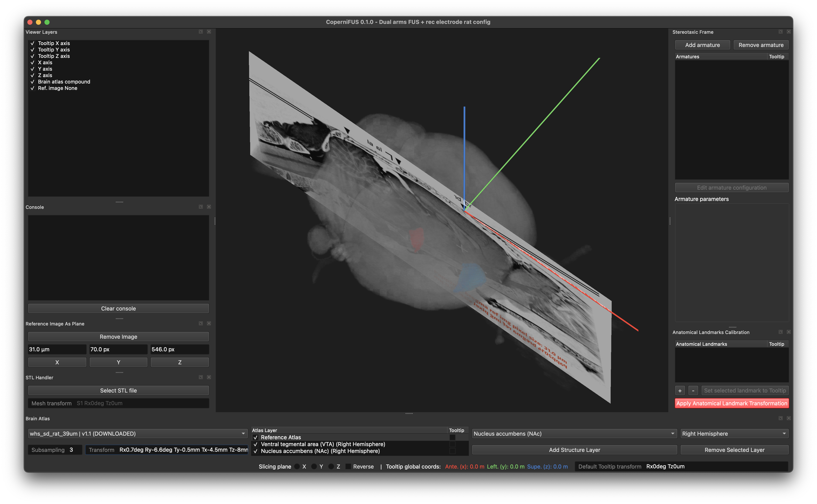Uncheck the Nucleus accumbens right hemisphere layer

pyautogui.click(x=256, y=451)
